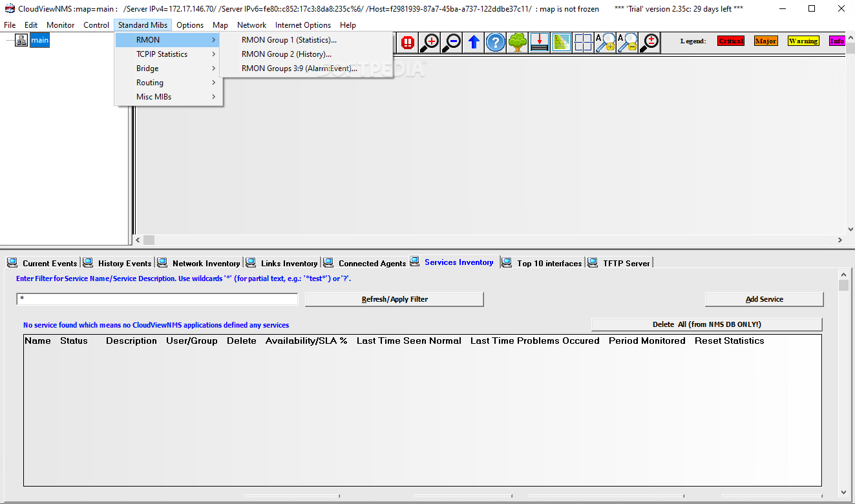Click the main map tree node icon

pyautogui.click(x=21, y=40)
